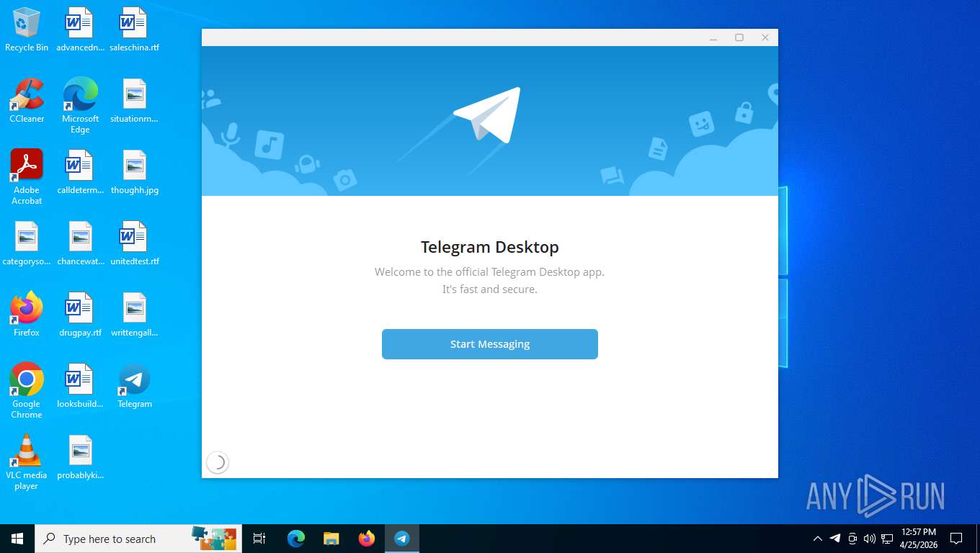This screenshot has width=980, height=553.
Task: Minimize the Telegram Desktop window
Action: click(x=713, y=37)
